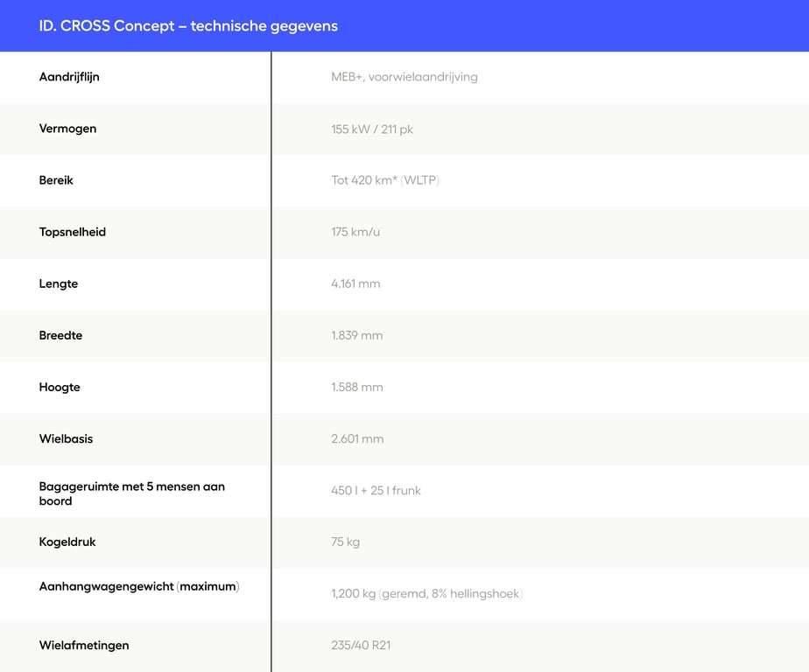Select the value '2.601 mm'

point(357,439)
